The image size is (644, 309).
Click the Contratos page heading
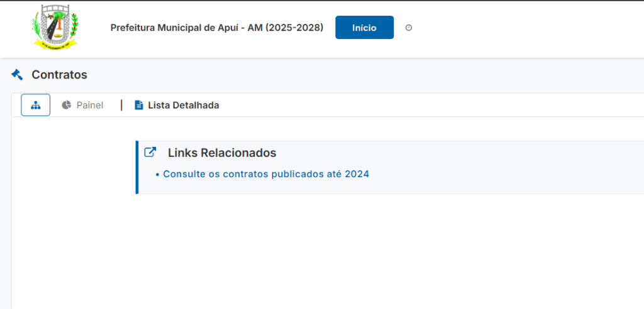point(59,75)
